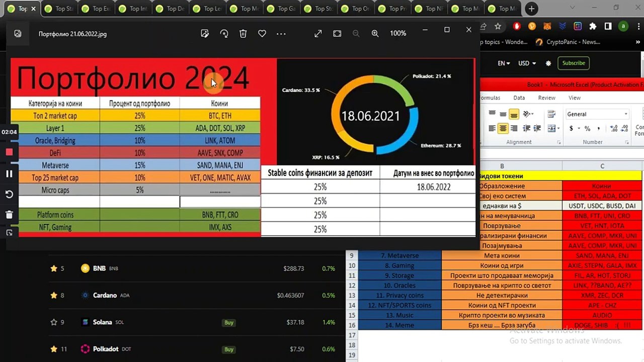Delete the photo with the trash icon
Image resolution: width=644 pixels, height=362 pixels.
243,34
